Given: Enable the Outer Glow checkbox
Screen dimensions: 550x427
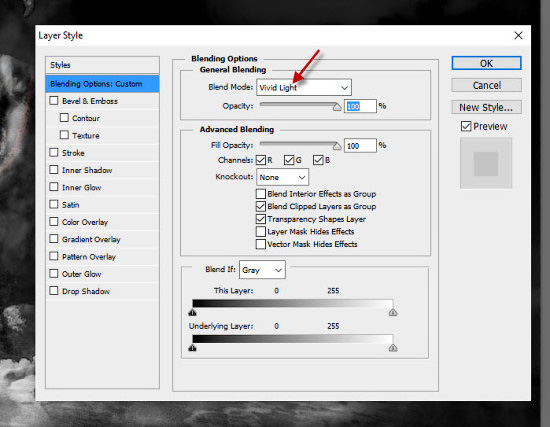Looking at the screenshot, I should point(54,273).
